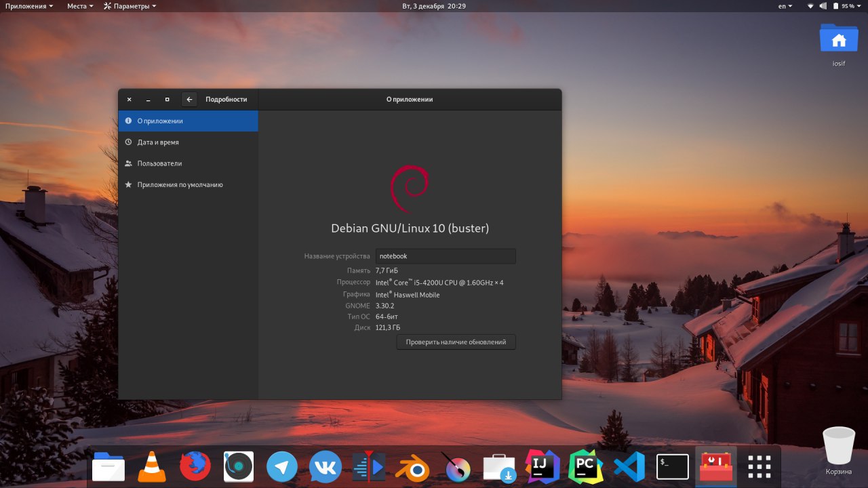The width and height of the screenshot is (868, 488).
Task: Open the blue play-arrow app dock icon
Action: pyautogui.click(x=369, y=466)
